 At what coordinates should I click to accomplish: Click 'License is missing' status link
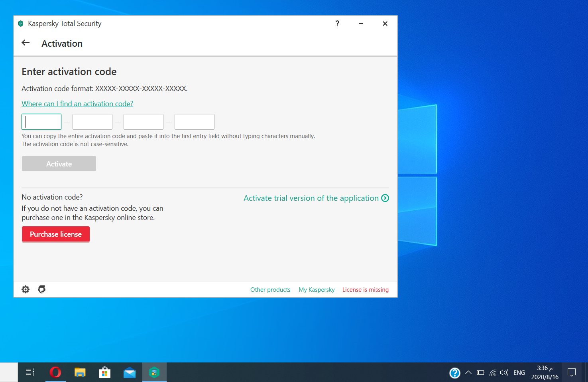click(366, 290)
